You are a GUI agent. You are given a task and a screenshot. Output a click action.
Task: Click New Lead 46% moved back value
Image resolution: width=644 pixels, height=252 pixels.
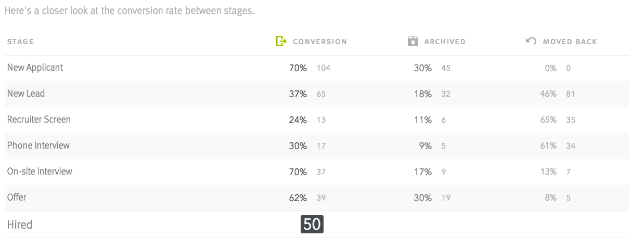tap(548, 94)
